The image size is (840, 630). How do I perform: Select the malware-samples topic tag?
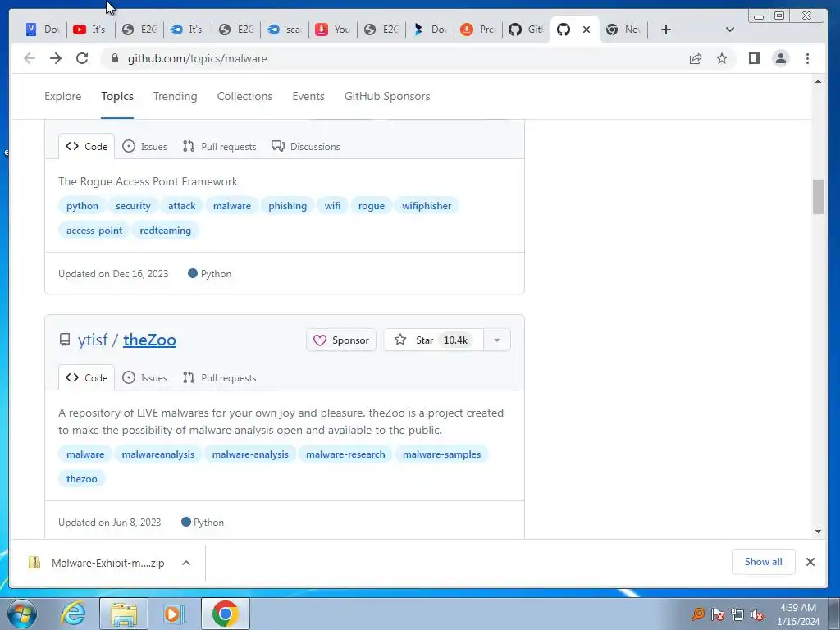tap(441, 454)
